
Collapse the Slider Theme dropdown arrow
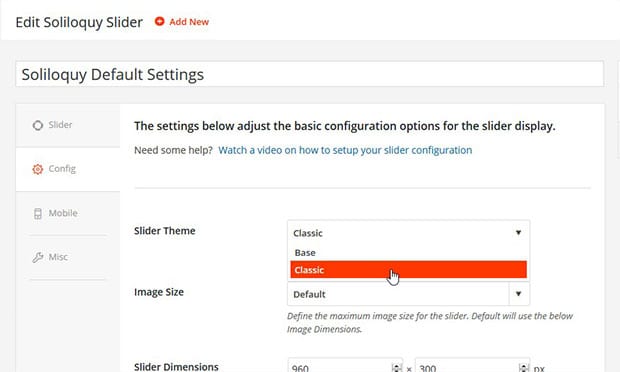(518, 232)
